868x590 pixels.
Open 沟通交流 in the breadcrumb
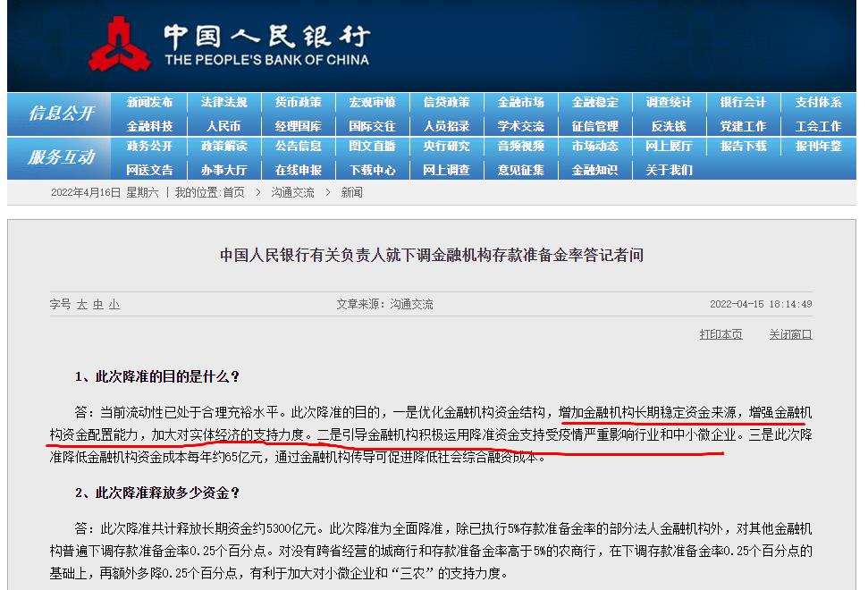tap(292, 192)
